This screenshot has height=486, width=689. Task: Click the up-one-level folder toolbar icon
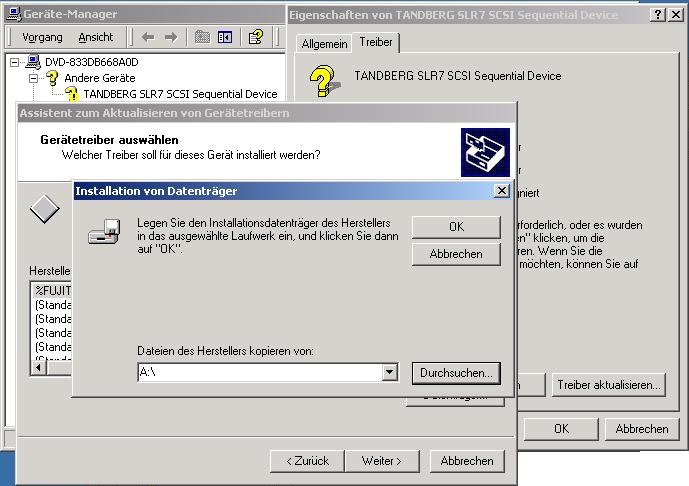202,37
